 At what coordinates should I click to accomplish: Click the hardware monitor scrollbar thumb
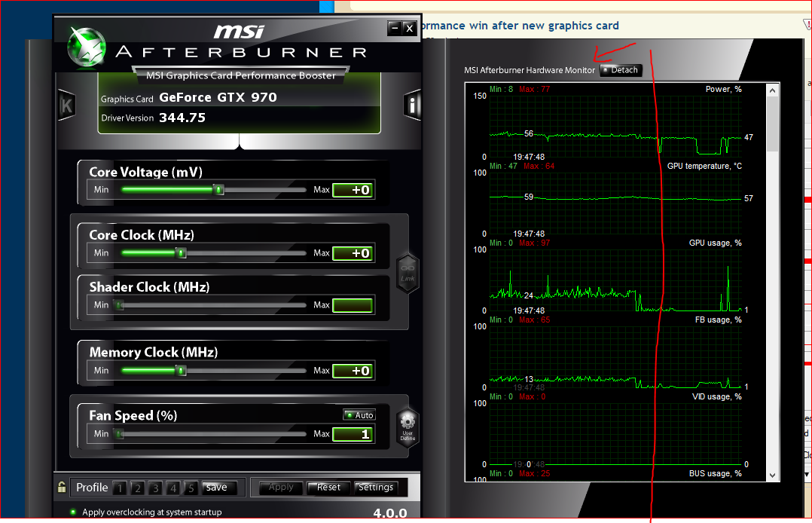coord(772,124)
